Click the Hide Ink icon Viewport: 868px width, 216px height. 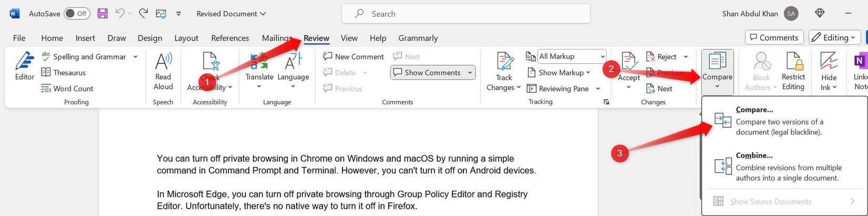(x=829, y=62)
